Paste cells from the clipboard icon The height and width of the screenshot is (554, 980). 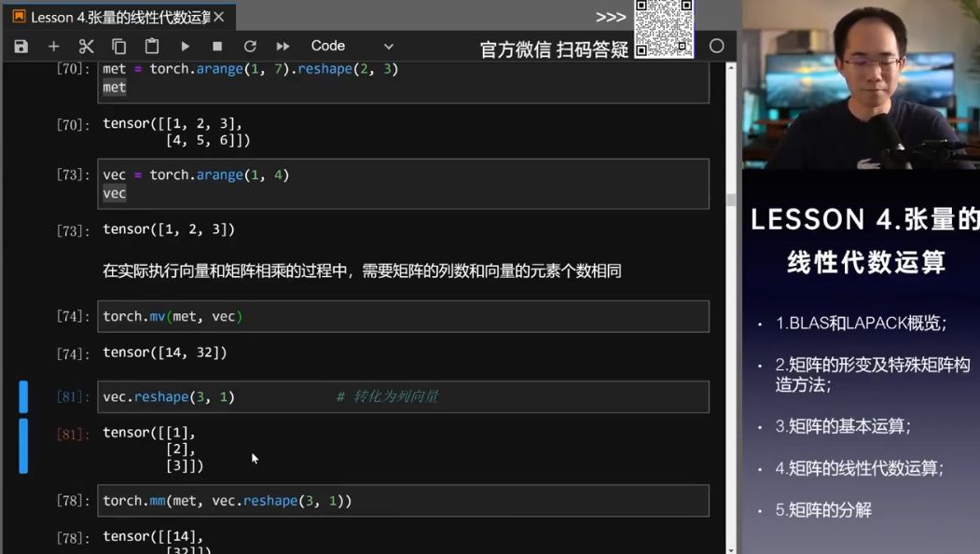pos(150,45)
